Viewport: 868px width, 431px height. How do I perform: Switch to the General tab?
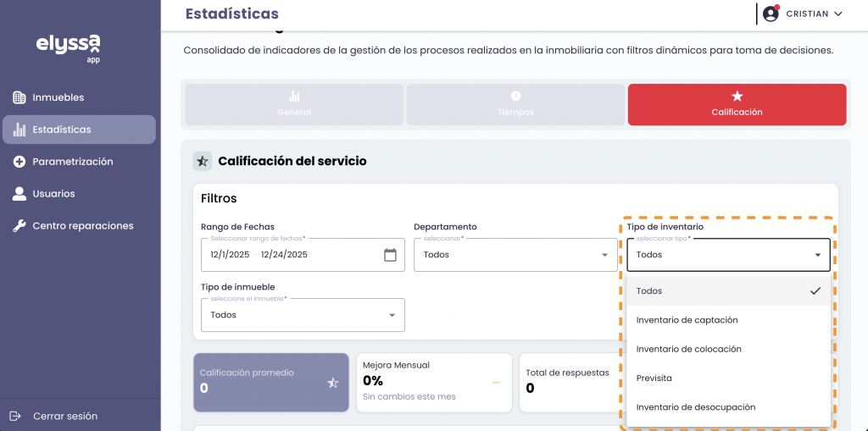pyautogui.click(x=294, y=104)
